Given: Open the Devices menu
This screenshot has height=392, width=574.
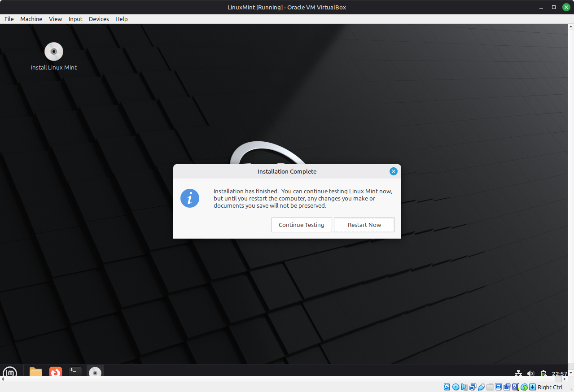Looking at the screenshot, I should [x=99, y=19].
